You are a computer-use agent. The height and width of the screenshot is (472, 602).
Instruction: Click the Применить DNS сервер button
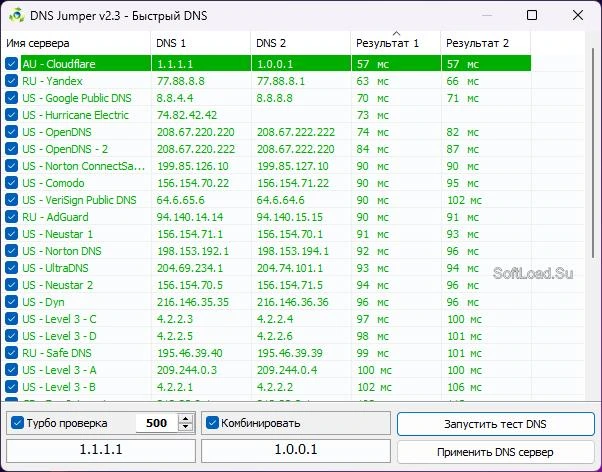pyautogui.click(x=495, y=452)
